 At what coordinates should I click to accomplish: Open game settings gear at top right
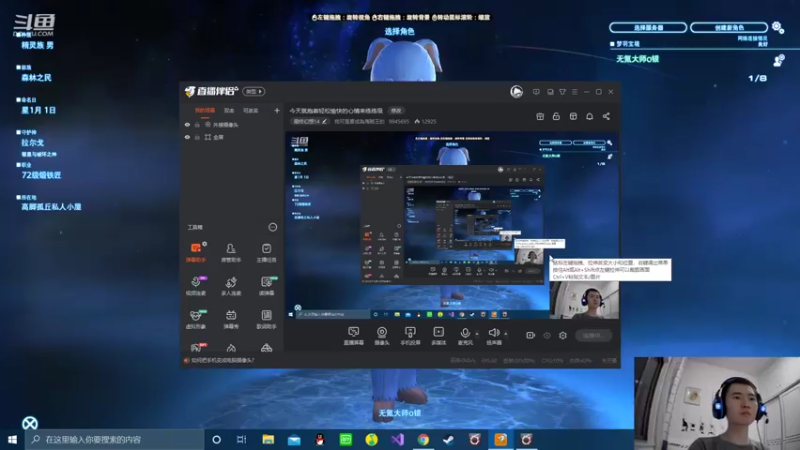pos(778,27)
